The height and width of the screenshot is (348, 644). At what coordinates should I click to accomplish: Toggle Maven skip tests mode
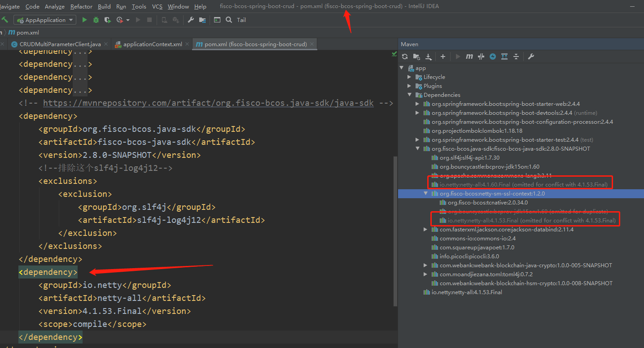(493, 57)
